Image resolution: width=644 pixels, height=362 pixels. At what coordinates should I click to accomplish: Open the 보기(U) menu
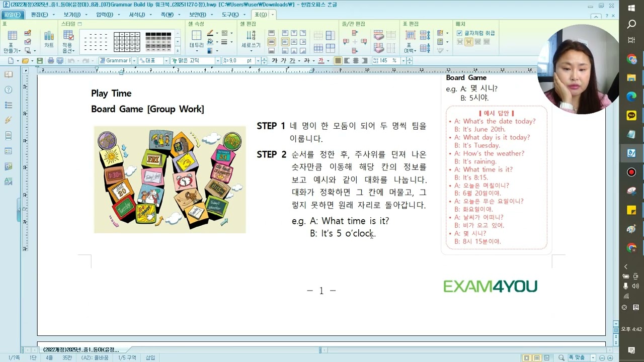(72, 15)
